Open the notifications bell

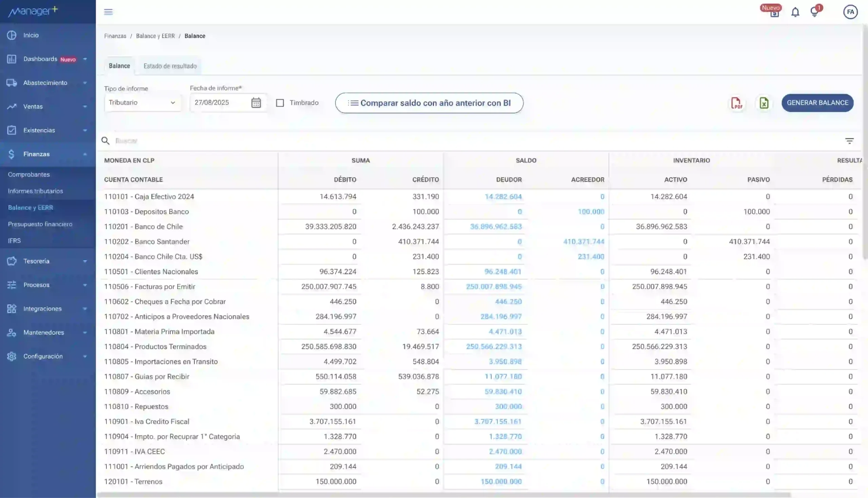click(795, 12)
